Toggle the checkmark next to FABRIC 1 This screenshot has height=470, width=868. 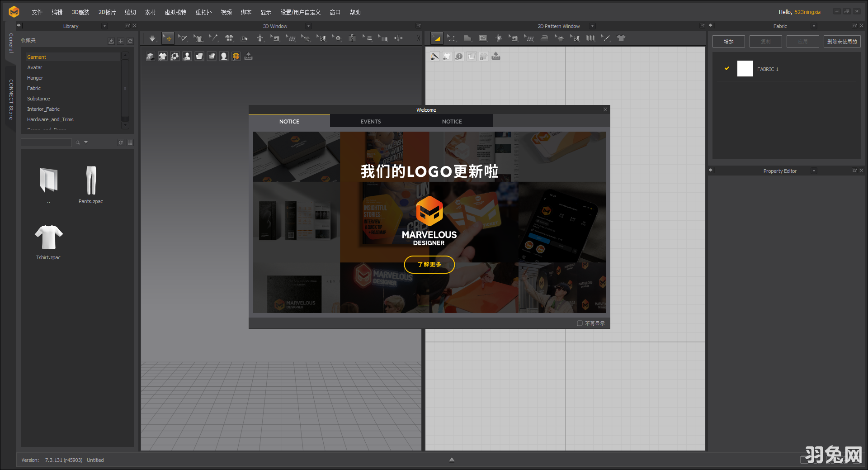726,68
